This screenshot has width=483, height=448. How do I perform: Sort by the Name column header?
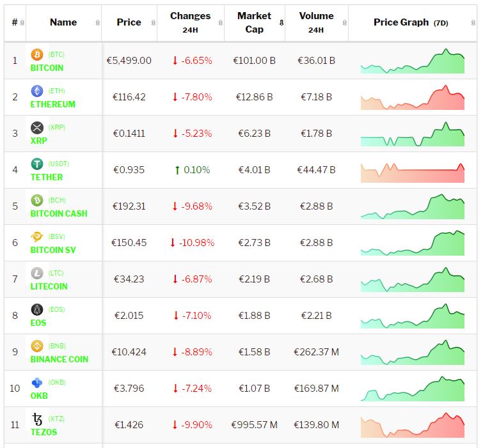point(63,22)
